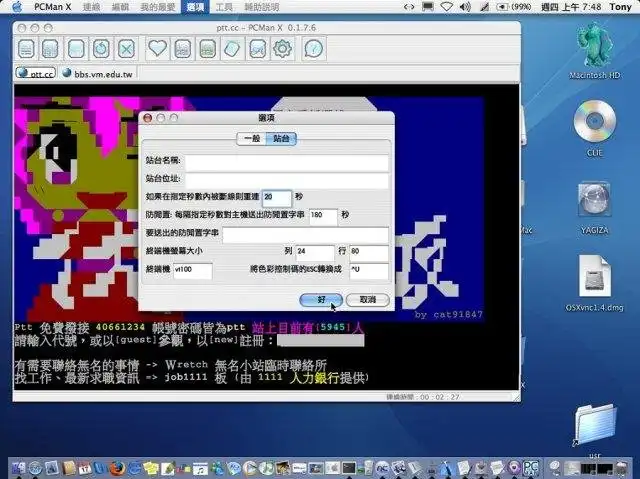Open the Trash in the Dock
The height and width of the screenshot is (479, 640).
[x=622, y=468]
